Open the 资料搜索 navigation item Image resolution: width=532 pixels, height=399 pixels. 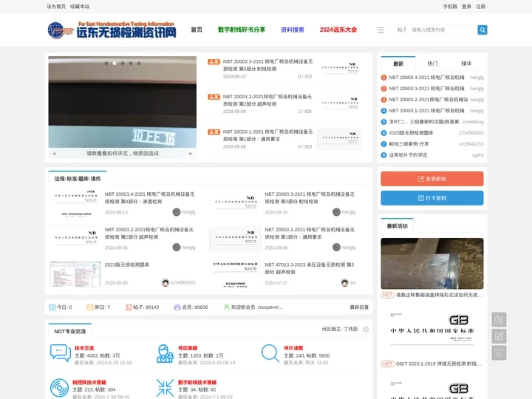click(x=293, y=30)
